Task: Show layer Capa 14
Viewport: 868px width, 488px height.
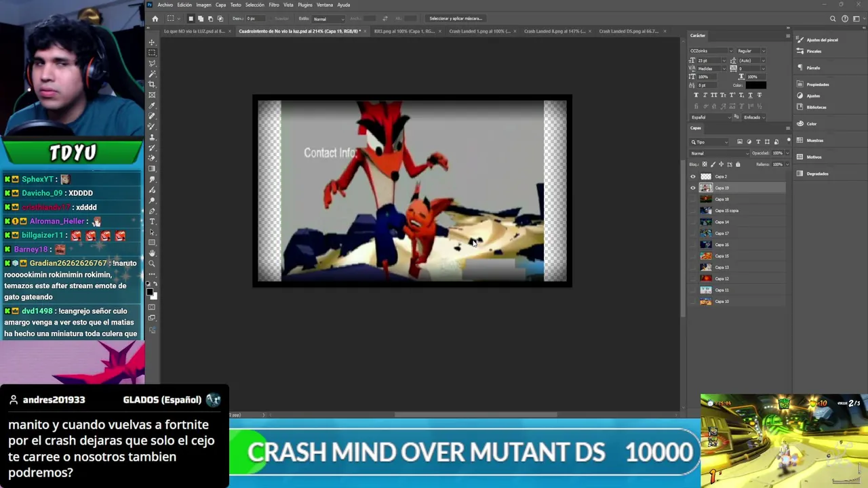Action: tap(693, 222)
